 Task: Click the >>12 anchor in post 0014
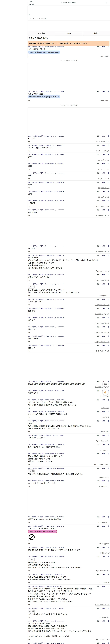coord(31,287)
